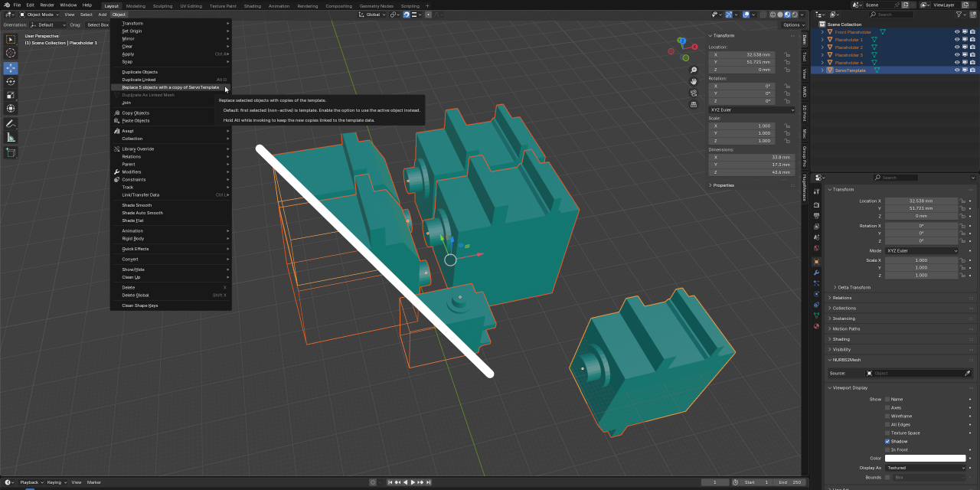The width and height of the screenshot is (980, 490).
Task: Select the Annotate pencil tool
Action: (x=11, y=123)
